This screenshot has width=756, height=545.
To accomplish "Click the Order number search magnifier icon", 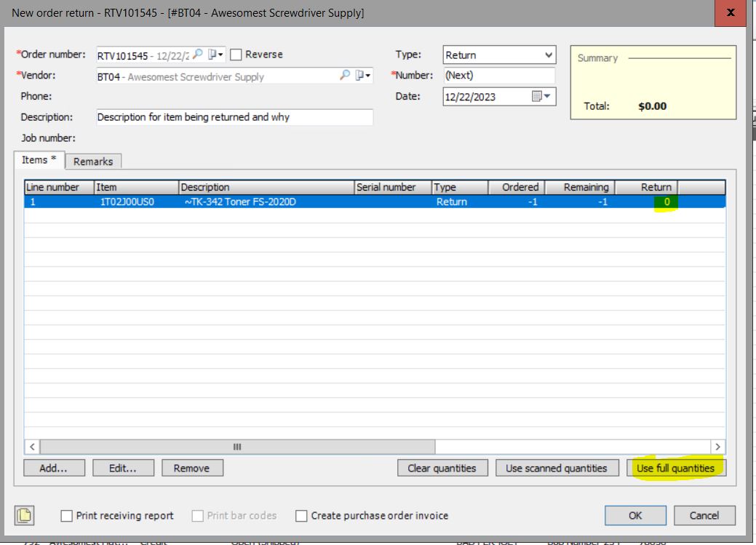I will [198, 55].
